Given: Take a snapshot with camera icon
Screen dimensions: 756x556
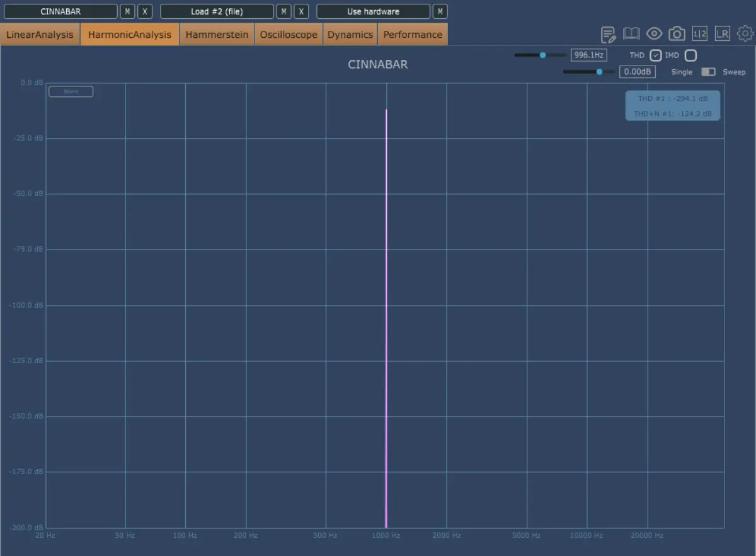Looking at the screenshot, I should point(677,34).
